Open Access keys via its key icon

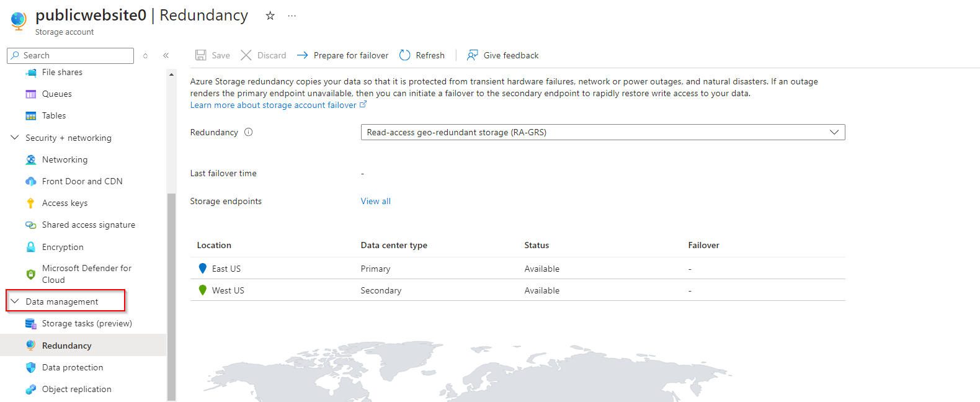pyautogui.click(x=30, y=203)
